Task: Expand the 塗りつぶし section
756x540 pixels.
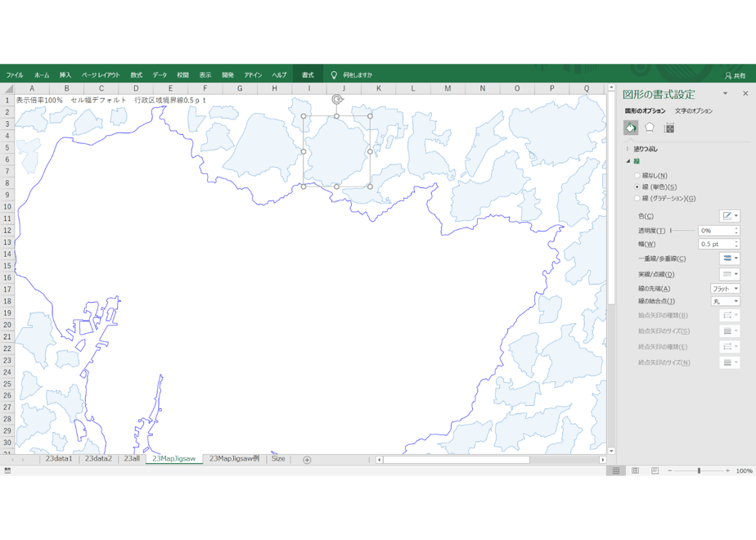Action: [x=628, y=149]
